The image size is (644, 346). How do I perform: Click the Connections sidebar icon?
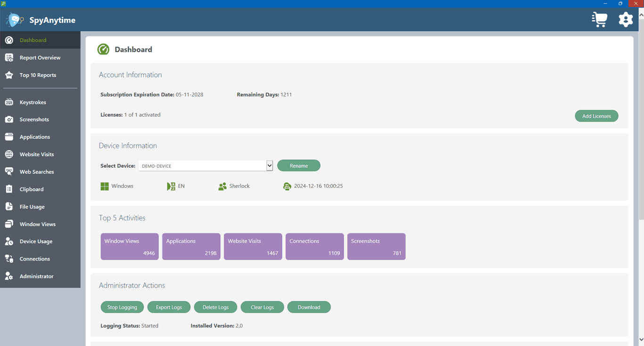(x=9, y=259)
